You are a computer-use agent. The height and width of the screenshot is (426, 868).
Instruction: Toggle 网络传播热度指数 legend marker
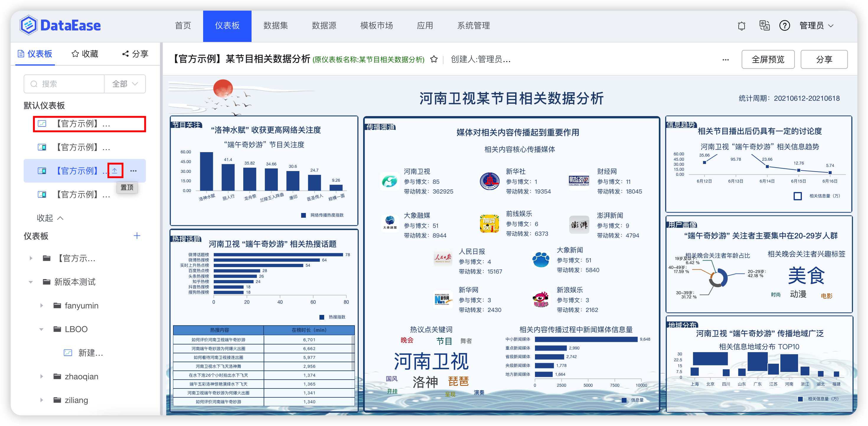point(303,215)
